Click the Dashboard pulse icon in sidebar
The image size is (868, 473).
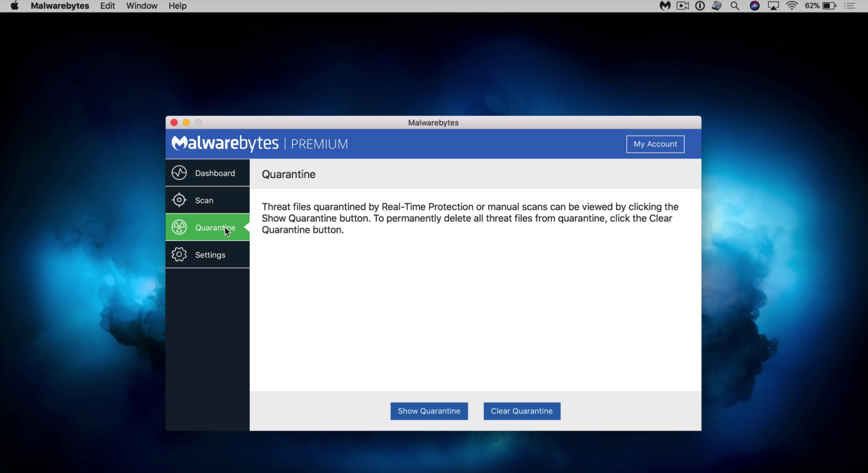point(179,172)
